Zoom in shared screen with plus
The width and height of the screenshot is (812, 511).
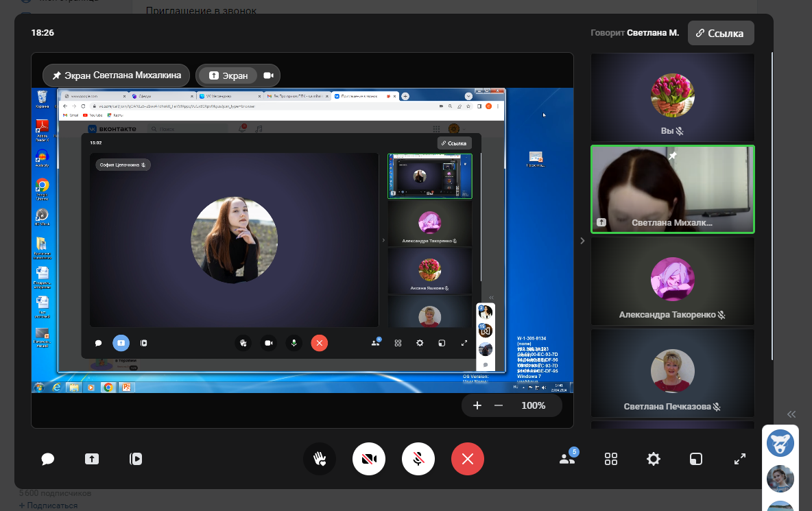pyautogui.click(x=477, y=405)
